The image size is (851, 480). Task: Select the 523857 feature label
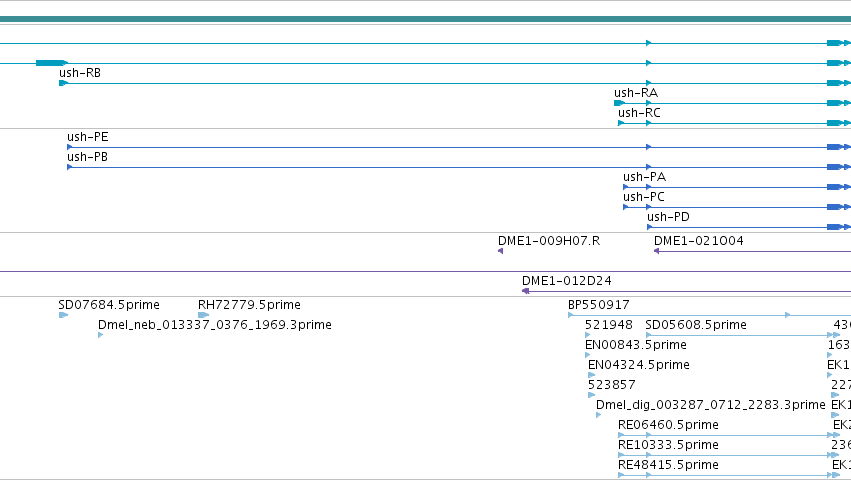[612, 386]
